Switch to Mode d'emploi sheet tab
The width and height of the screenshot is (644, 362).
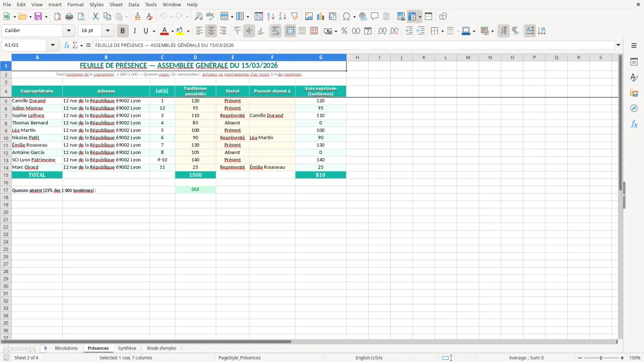tap(162, 349)
